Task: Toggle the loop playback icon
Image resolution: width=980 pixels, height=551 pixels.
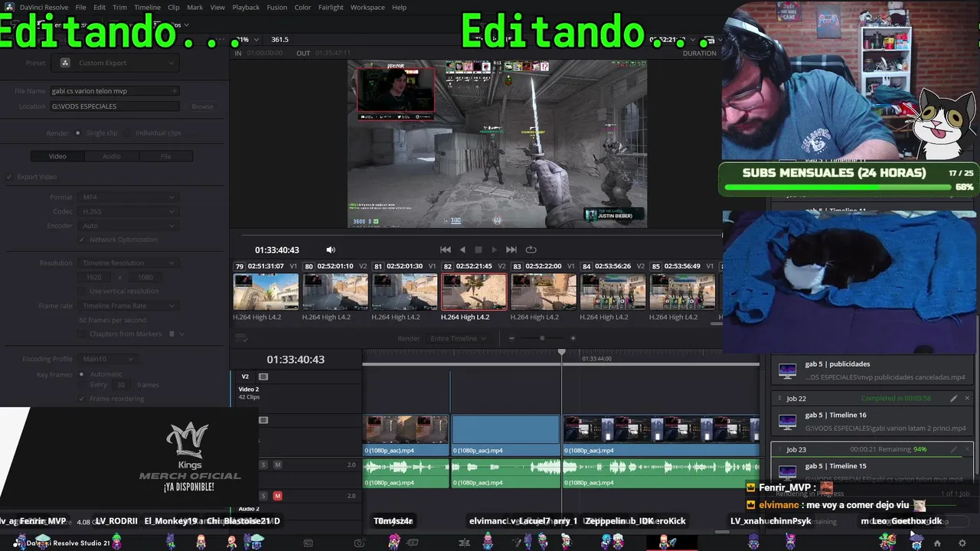Action: click(531, 249)
